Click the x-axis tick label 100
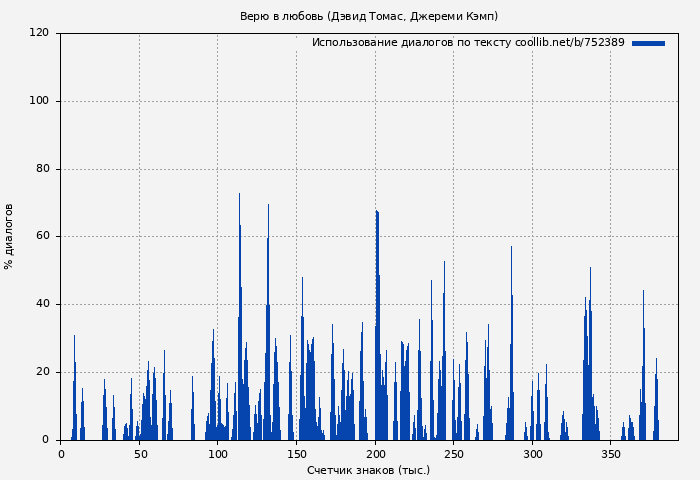The image size is (700, 480). (218, 454)
